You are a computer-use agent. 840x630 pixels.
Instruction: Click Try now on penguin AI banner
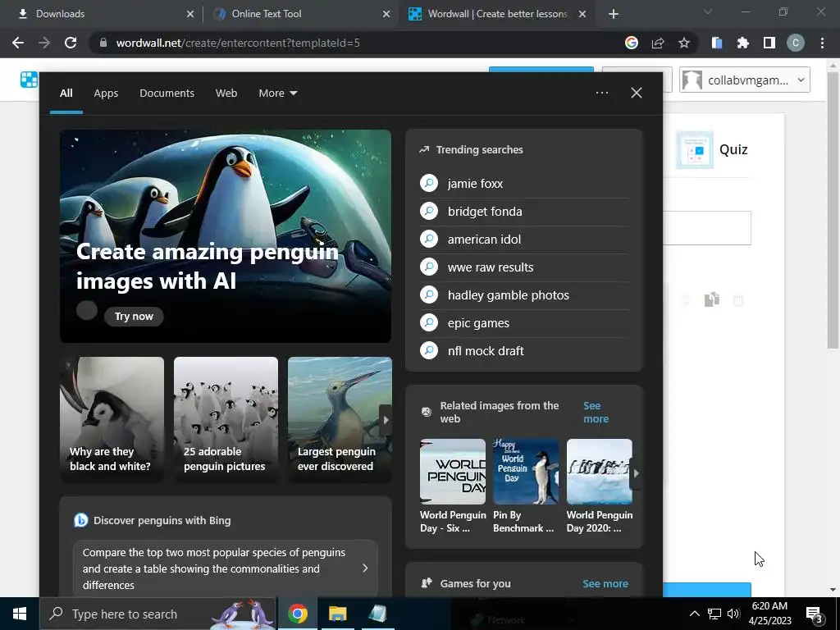coord(134,316)
